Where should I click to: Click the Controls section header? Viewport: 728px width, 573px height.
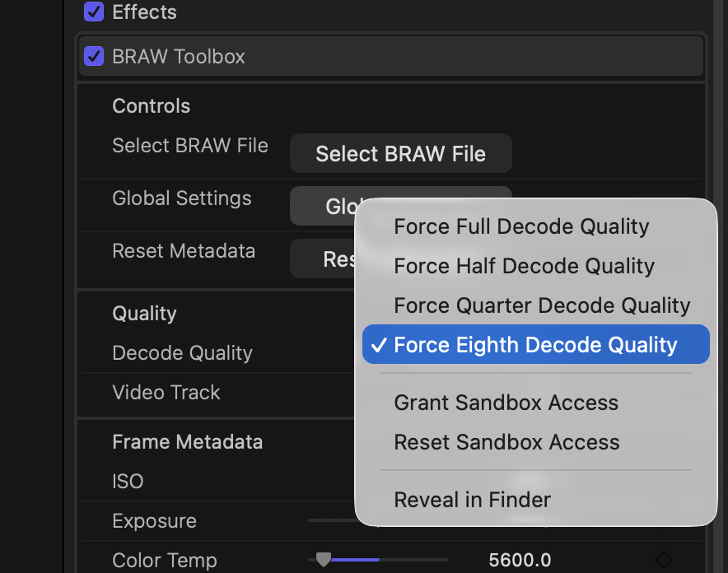[x=151, y=106]
